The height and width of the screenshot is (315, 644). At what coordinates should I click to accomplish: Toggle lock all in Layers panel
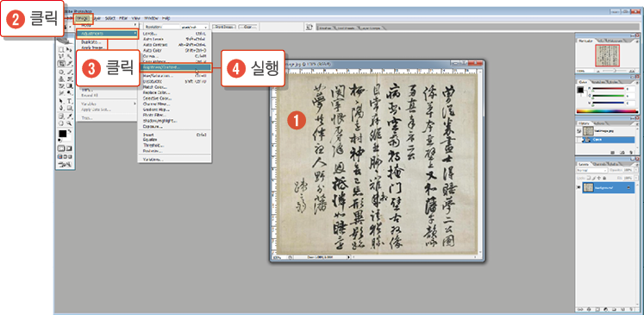(604, 178)
